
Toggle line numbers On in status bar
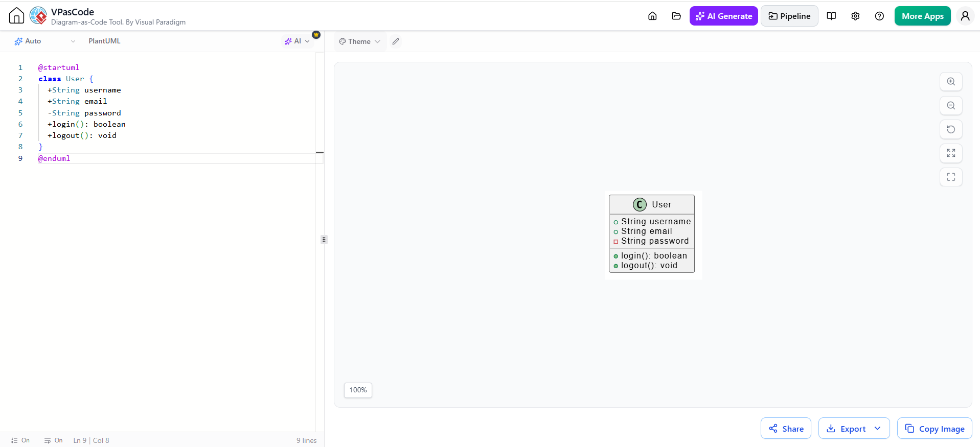pos(20,440)
